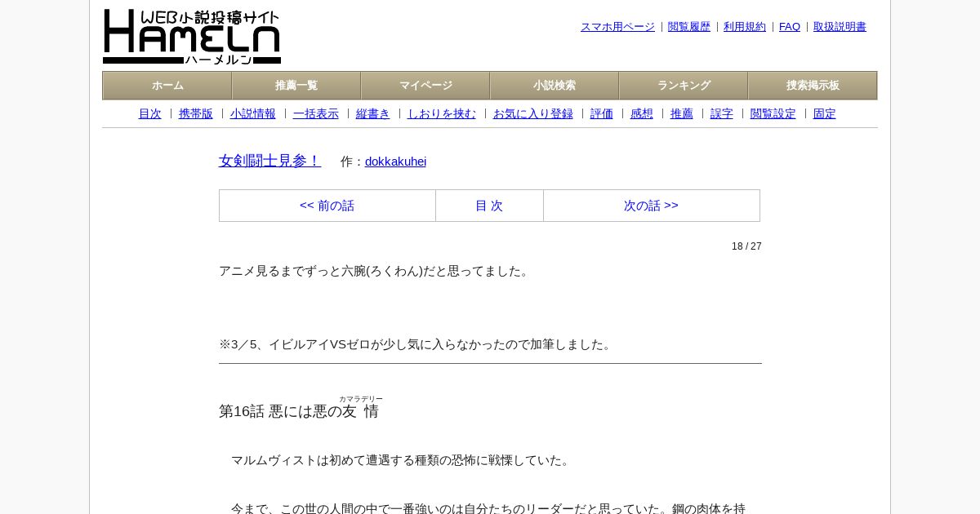Open the 評価 rating link
The image size is (980, 514).
pos(602,114)
